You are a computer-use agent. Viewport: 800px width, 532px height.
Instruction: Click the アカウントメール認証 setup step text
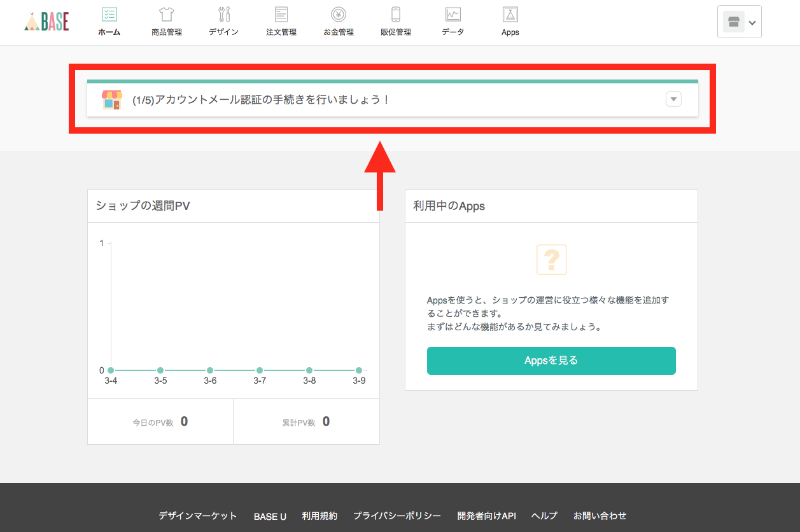click(x=261, y=100)
